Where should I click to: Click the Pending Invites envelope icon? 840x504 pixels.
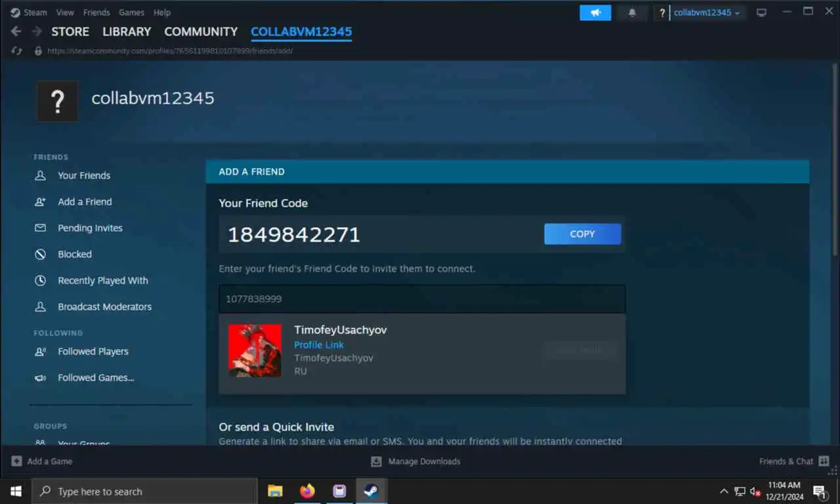(40, 228)
